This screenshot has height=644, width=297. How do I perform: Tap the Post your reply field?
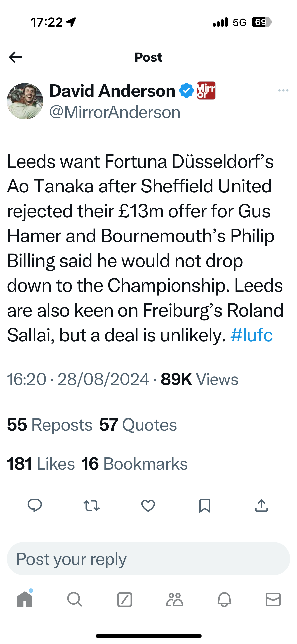click(x=148, y=559)
